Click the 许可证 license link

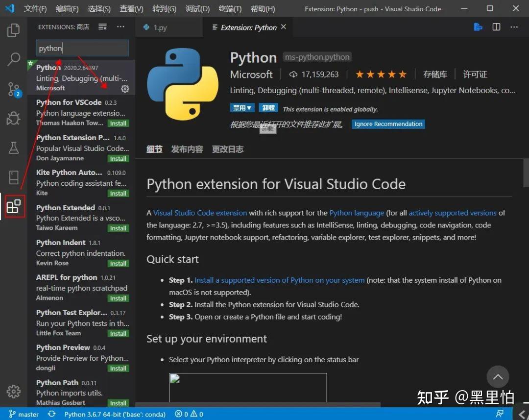(475, 74)
